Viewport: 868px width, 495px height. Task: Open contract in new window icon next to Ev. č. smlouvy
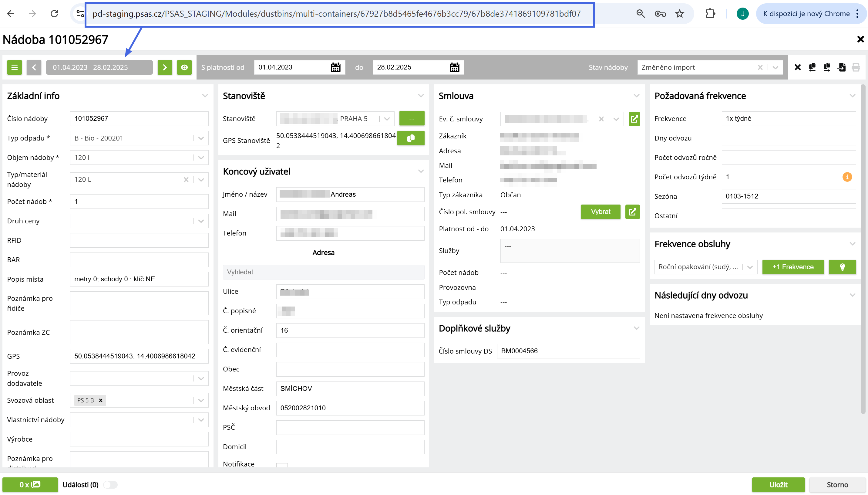[634, 119]
